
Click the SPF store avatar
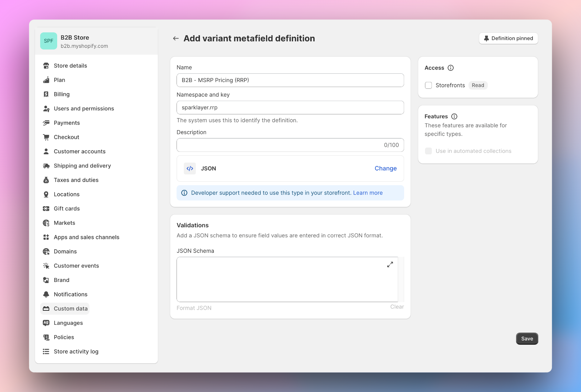tap(49, 41)
